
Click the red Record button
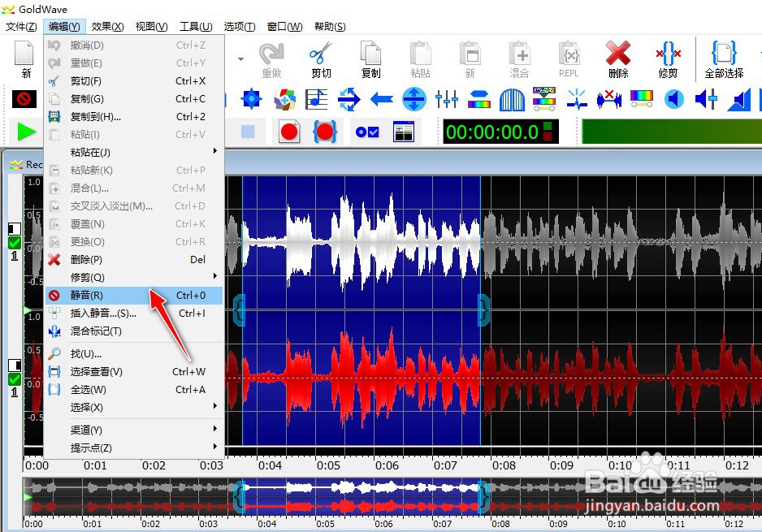[x=289, y=132]
